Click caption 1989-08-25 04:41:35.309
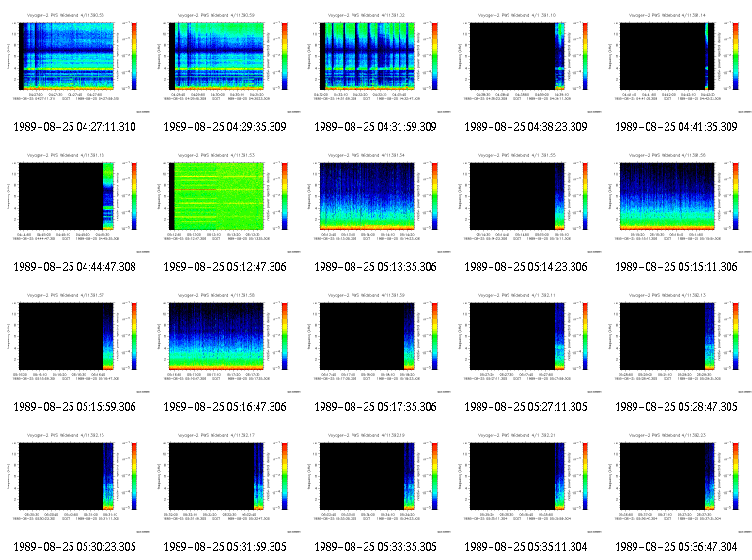The width and height of the screenshot is (752, 560). click(x=676, y=127)
